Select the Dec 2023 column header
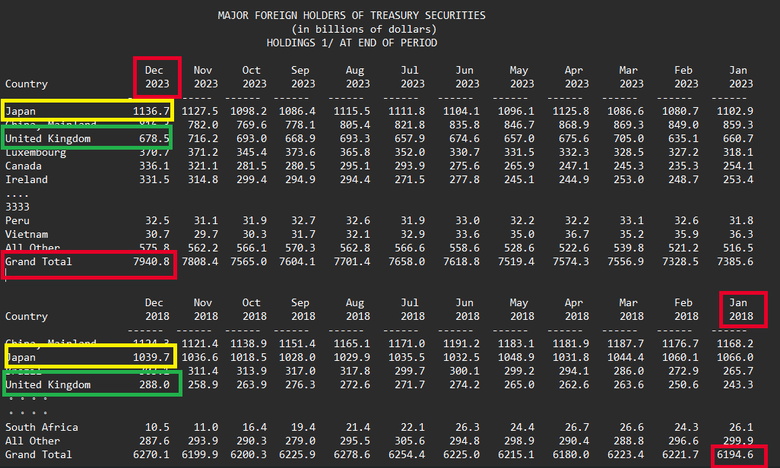The width and height of the screenshot is (780, 468). pos(157,77)
